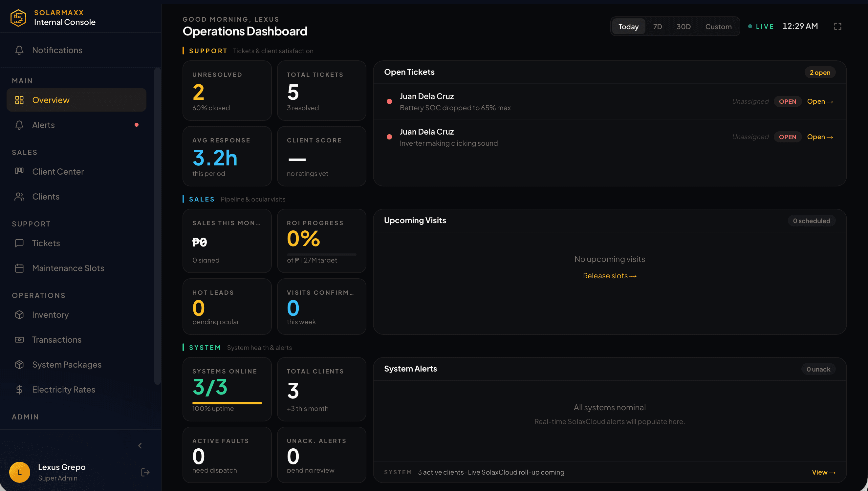Screen dimensions: 868x491
Task: Click the Client Score card
Action: click(321, 156)
